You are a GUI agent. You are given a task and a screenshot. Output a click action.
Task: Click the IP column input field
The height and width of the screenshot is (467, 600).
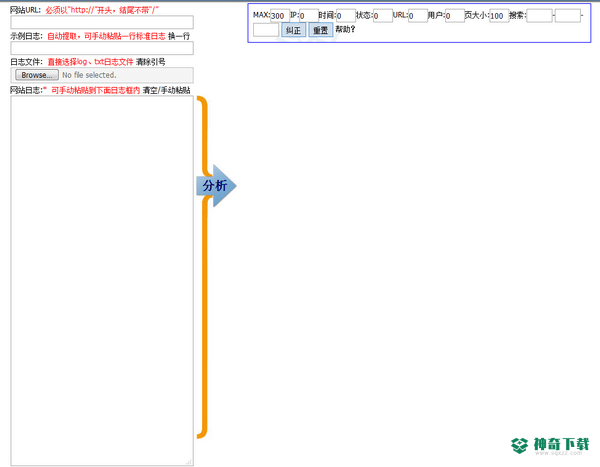pyautogui.click(x=308, y=16)
